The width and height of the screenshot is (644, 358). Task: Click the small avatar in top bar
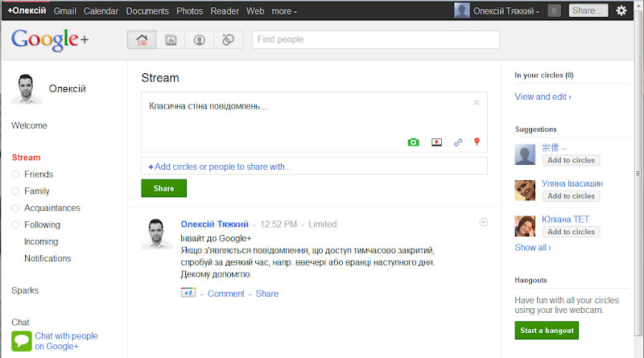click(x=462, y=10)
